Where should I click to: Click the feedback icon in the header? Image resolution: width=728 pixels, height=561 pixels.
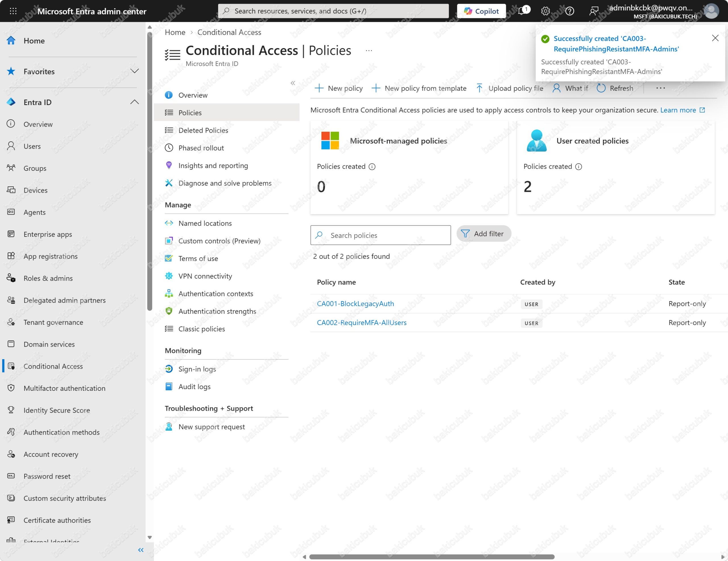click(594, 11)
